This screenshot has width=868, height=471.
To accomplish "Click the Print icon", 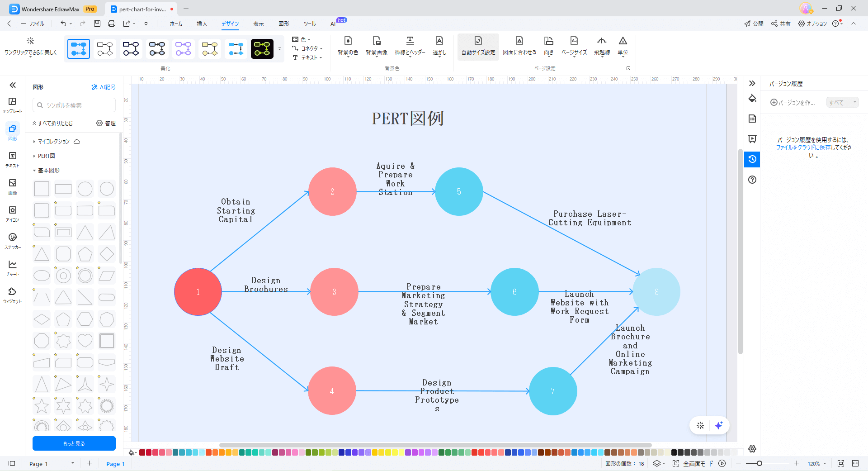I will [x=112, y=24].
